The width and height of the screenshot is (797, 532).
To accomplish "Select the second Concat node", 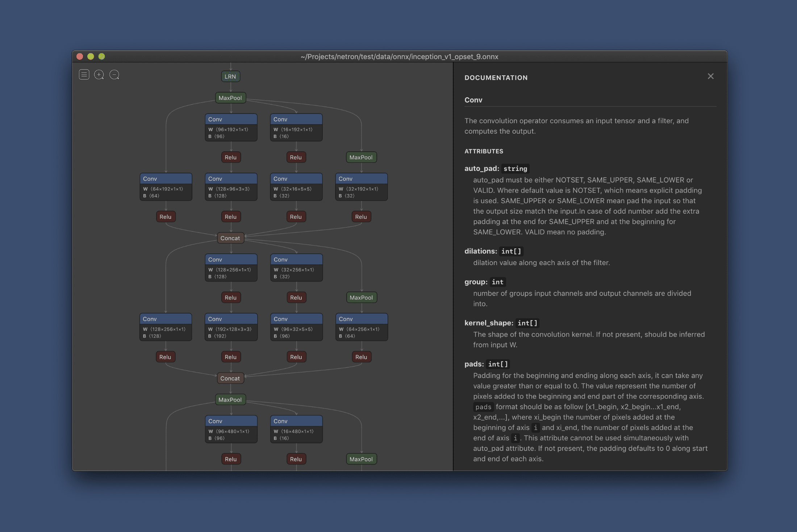I will point(230,378).
